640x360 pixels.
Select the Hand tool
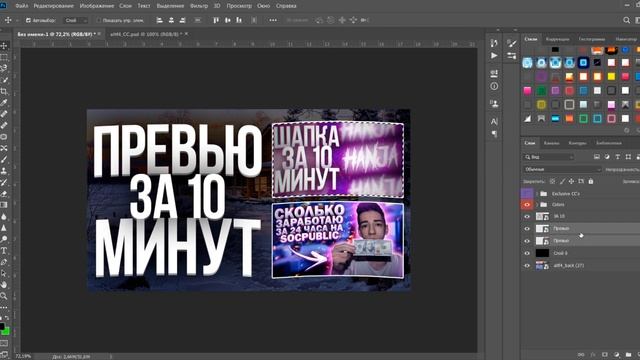click(x=4, y=284)
